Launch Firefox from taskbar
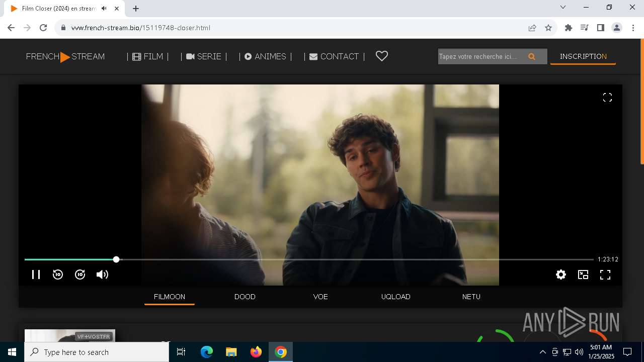 (x=256, y=352)
